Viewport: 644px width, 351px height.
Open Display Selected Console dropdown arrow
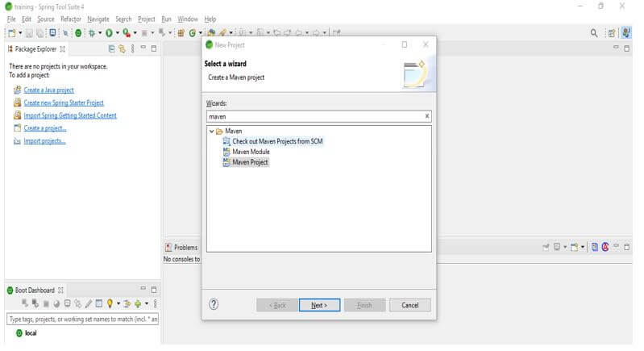(565, 247)
